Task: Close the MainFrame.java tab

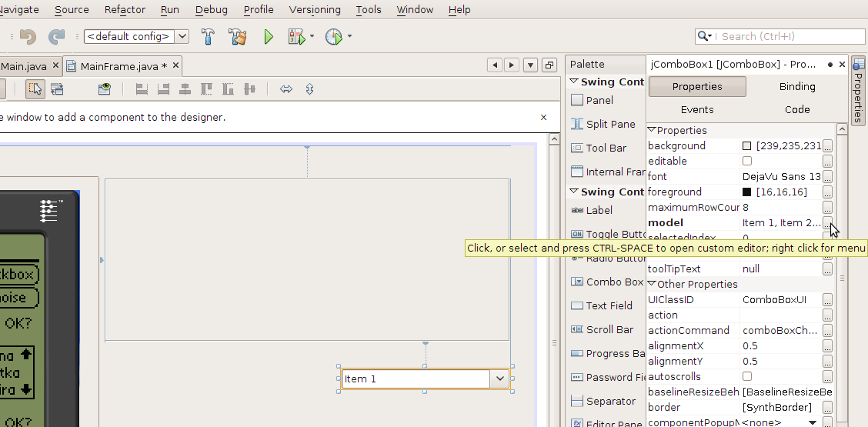Action: [x=175, y=65]
